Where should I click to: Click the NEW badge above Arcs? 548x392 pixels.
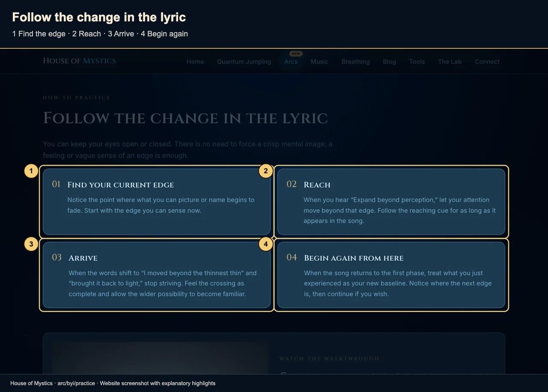click(x=296, y=54)
